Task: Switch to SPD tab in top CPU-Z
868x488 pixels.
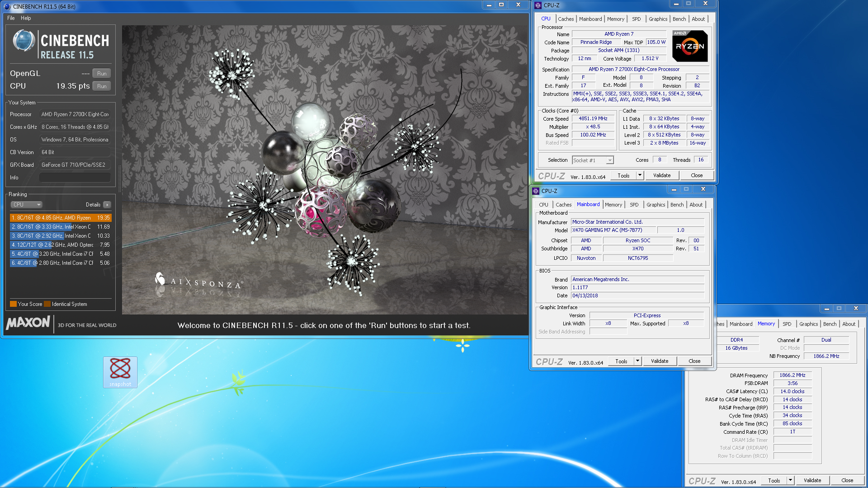Action: [636, 19]
